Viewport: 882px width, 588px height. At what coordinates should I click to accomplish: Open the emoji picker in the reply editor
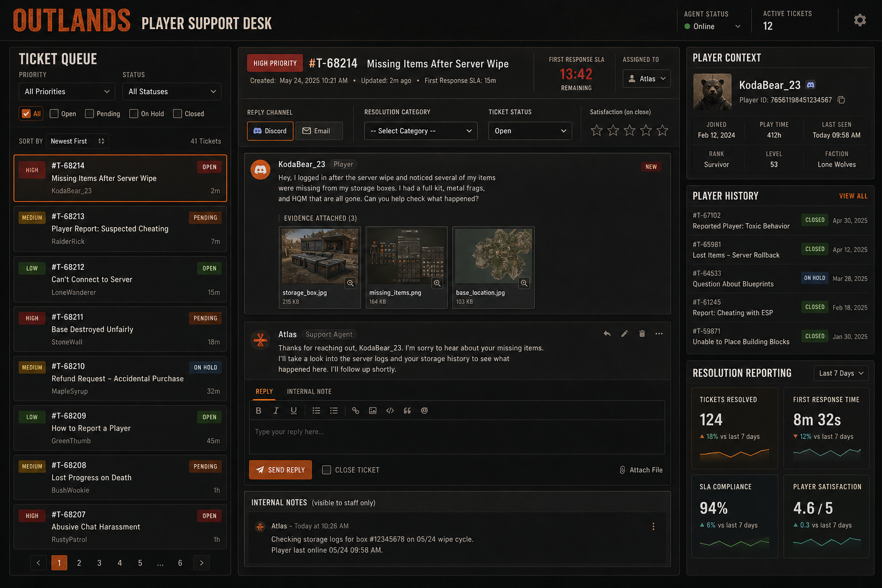coord(424,411)
